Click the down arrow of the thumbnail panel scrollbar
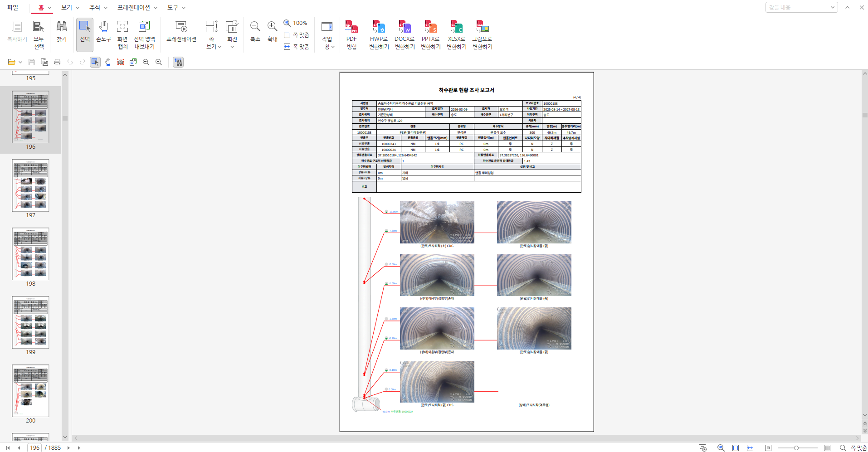Screen dimensions: 868x452 click(x=65, y=437)
